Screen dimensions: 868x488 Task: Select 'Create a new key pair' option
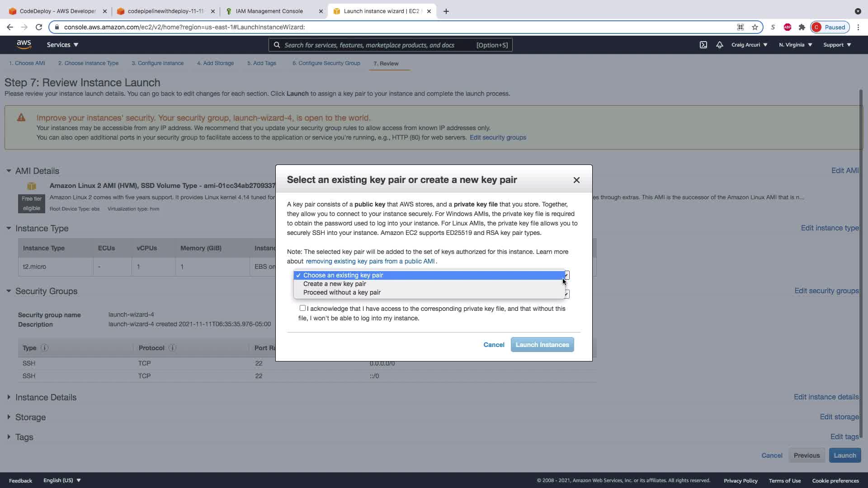335,284
